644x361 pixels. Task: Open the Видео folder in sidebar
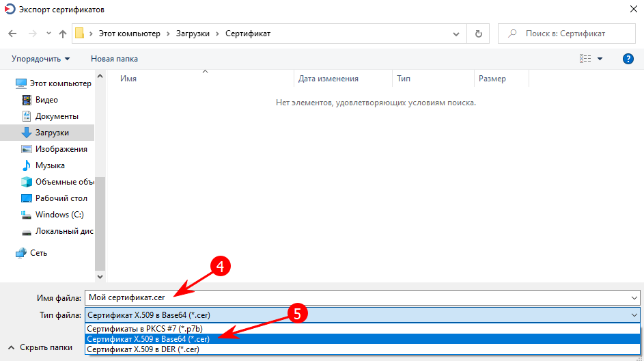coord(46,100)
